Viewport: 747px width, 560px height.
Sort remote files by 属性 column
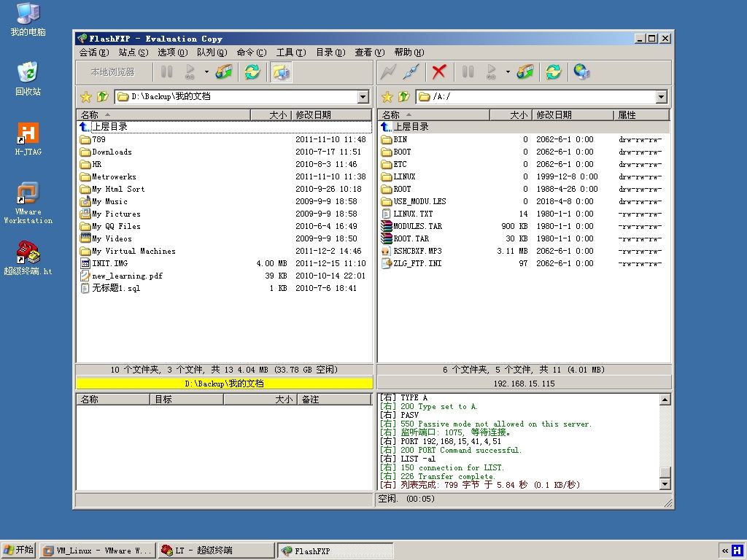tap(642, 114)
